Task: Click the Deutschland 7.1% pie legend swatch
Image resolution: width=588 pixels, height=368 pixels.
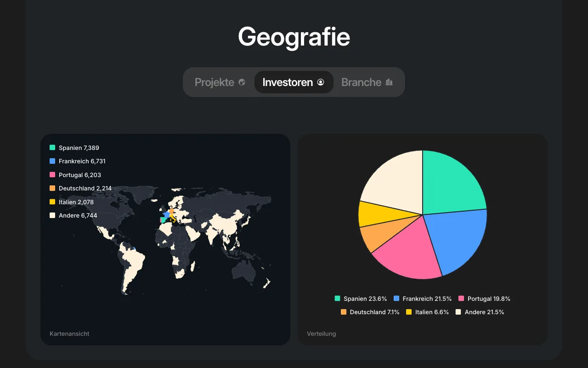Action: pos(344,312)
